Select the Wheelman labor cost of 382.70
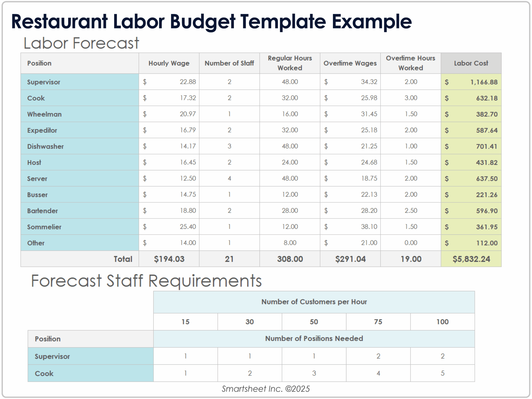 coord(486,114)
